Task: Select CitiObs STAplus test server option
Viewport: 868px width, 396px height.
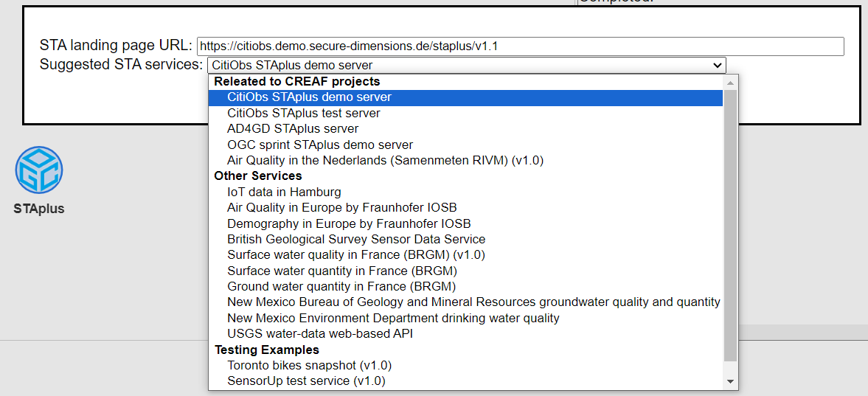Action: tap(465, 114)
